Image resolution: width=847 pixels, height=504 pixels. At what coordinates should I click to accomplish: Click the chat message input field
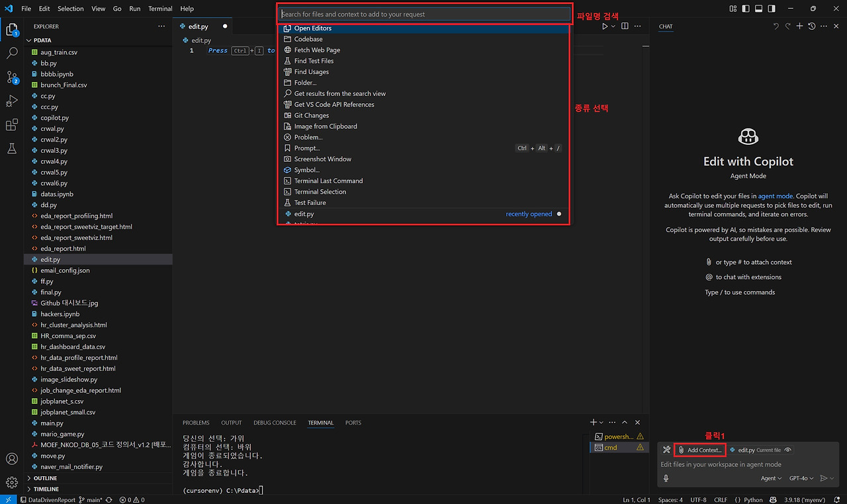pyautogui.click(x=748, y=464)
